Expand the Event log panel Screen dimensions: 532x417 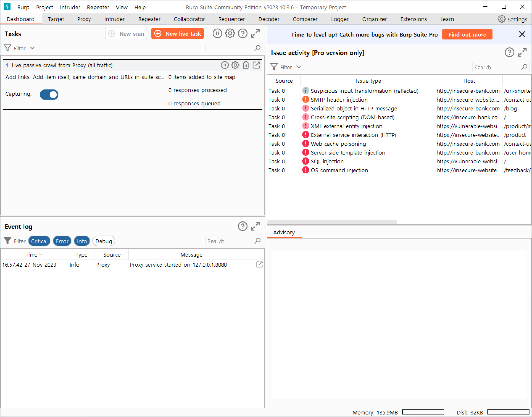255,226
